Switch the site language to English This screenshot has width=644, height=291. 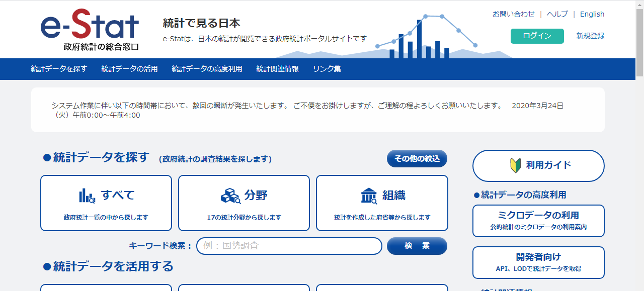592,14
